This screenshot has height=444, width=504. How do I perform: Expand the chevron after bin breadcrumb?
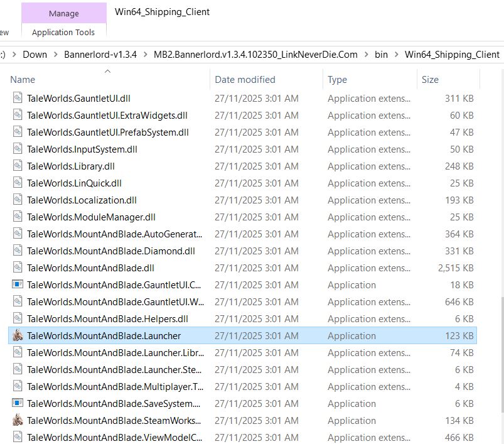coord(396,55)
